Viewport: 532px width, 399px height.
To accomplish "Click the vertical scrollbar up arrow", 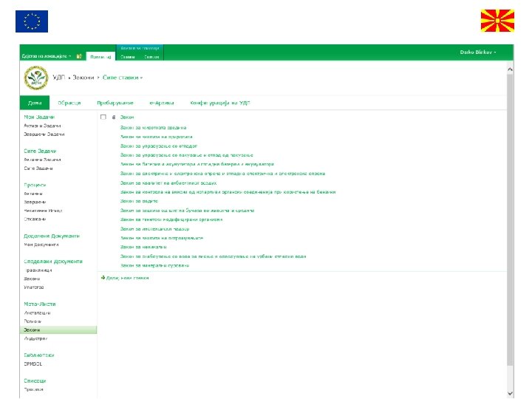I will 510,69.
